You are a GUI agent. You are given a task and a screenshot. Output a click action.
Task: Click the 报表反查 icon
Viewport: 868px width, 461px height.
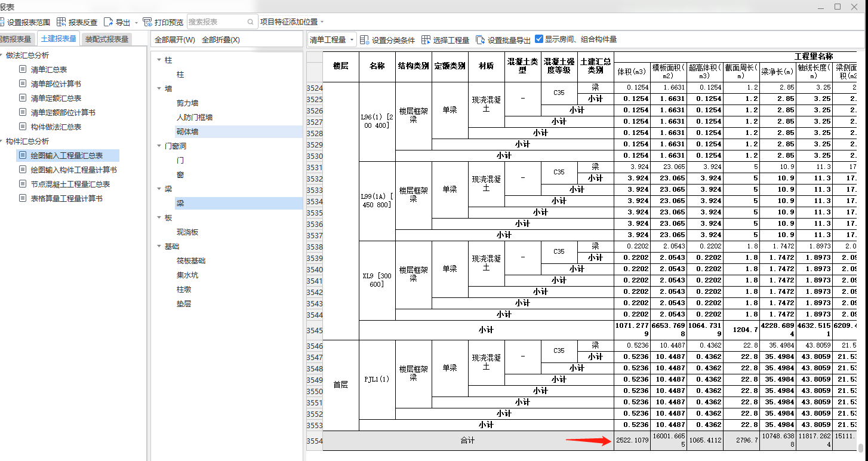click(x=61, y=22)
